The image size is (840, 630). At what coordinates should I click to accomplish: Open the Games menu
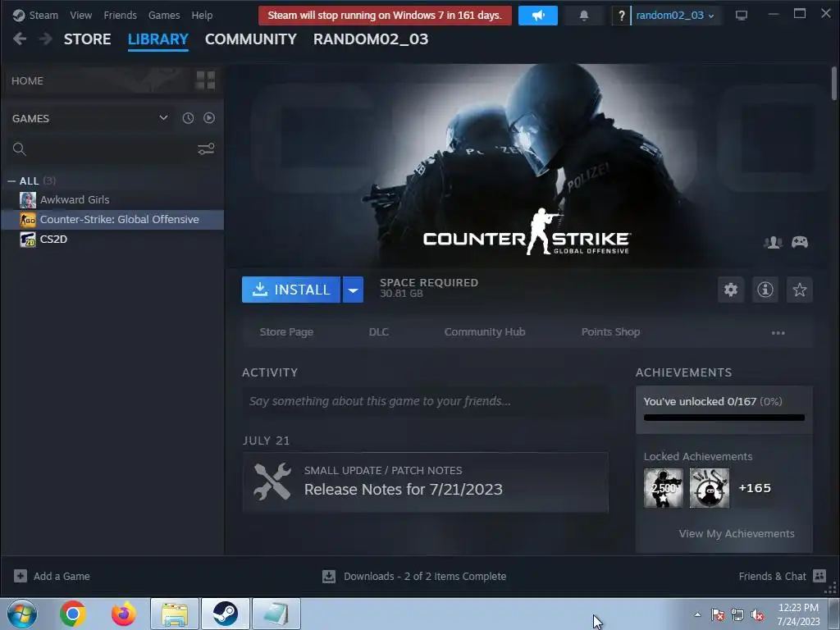click(x=164, y=15)
